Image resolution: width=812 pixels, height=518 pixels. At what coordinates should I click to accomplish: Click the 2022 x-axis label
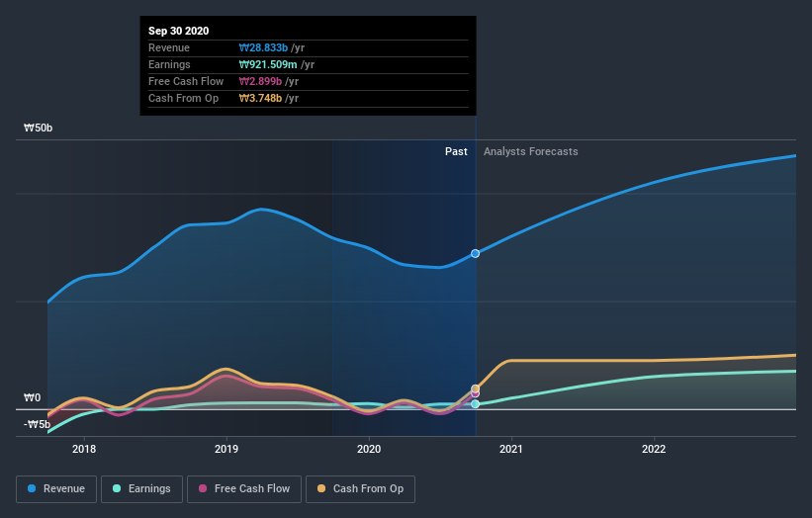654,449
